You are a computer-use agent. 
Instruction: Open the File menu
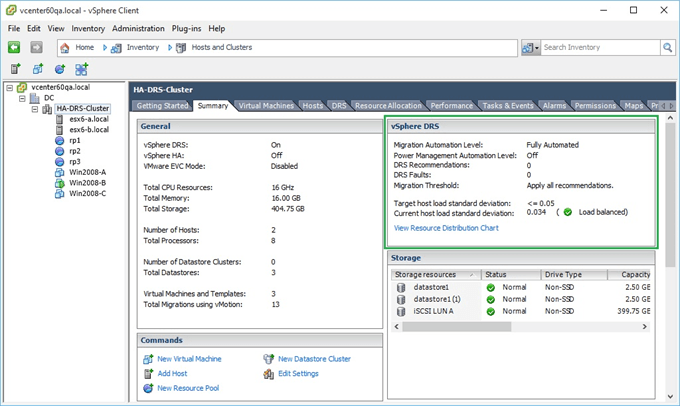pos(14,29)
